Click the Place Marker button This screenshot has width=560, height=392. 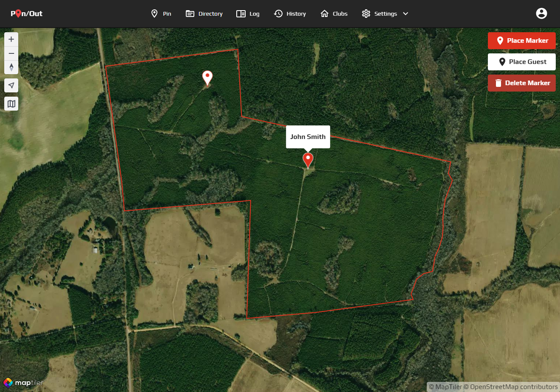[x=522, y=41]
